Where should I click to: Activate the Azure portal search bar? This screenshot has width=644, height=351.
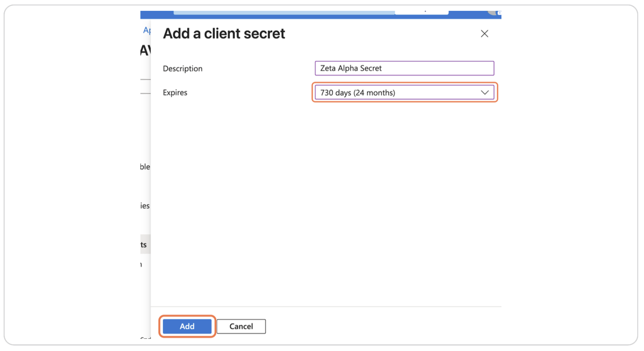[x=283, y=11]
